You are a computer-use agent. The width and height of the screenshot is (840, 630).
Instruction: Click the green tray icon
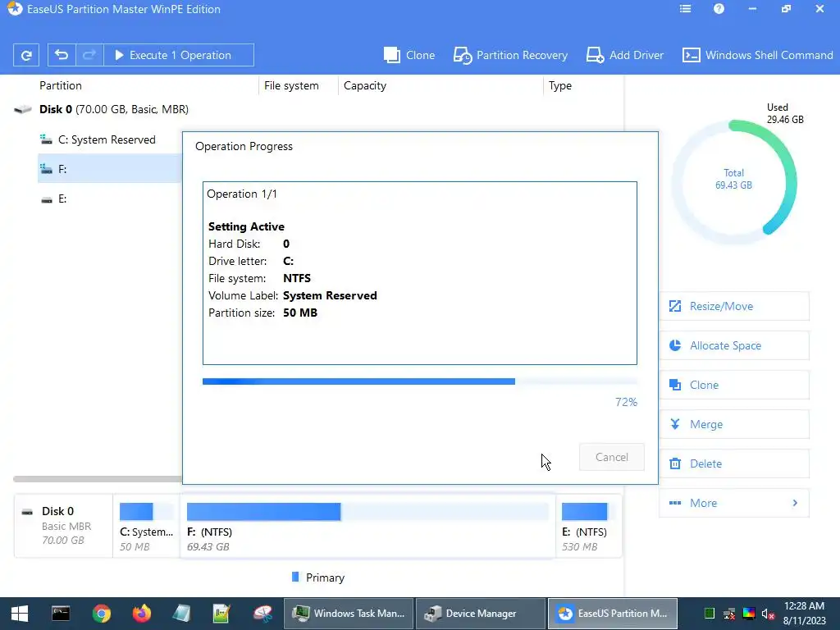(x=710, y=614)
